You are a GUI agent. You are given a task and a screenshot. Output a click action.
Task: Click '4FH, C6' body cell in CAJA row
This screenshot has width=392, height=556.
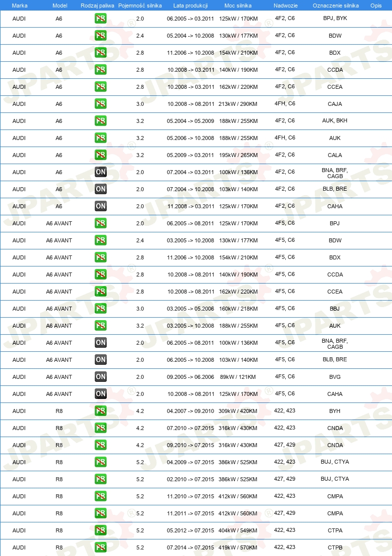click(285, 103)
